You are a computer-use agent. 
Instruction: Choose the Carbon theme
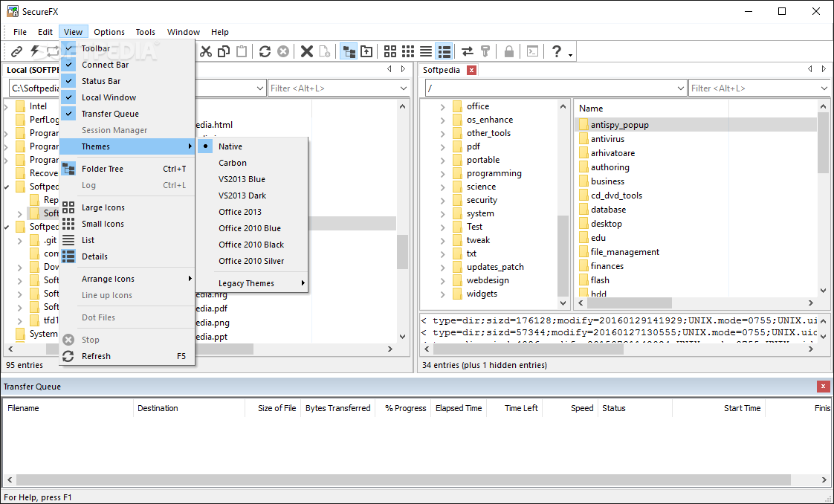[x=252, y=163]
